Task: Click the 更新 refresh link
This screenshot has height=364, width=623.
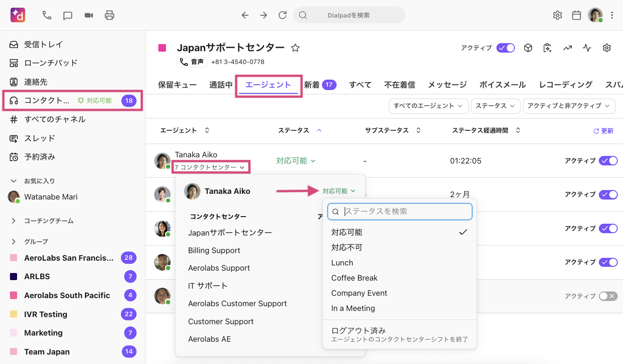Action: [603, 131]
